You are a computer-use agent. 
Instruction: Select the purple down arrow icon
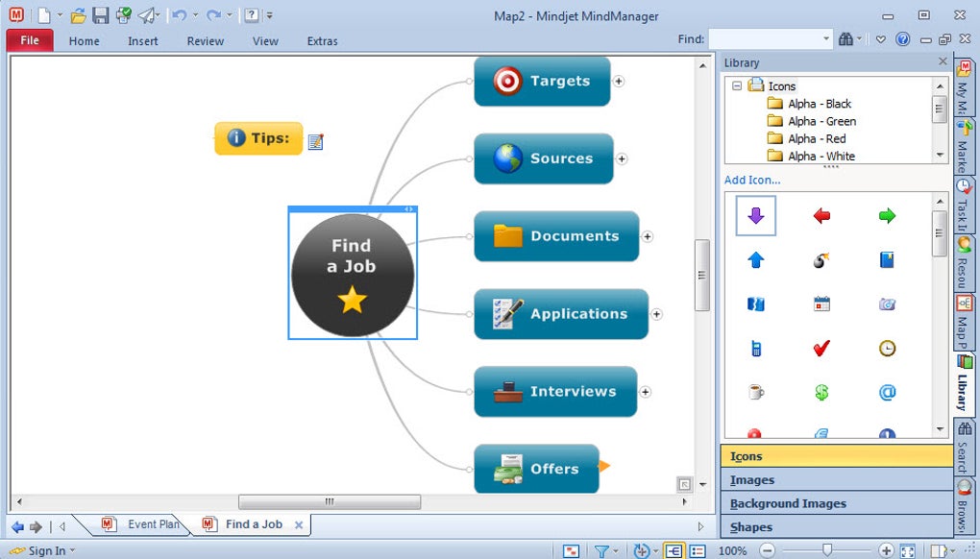(x=755, y=215)
